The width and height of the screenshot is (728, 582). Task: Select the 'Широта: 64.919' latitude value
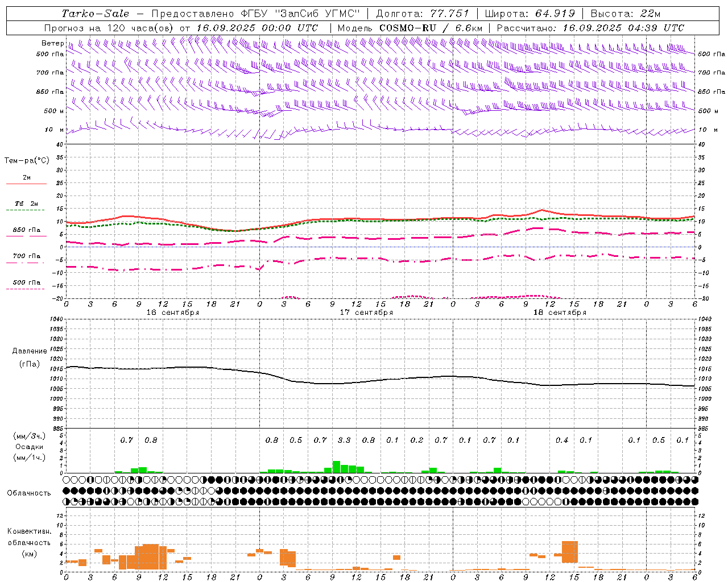pos(530,14)
